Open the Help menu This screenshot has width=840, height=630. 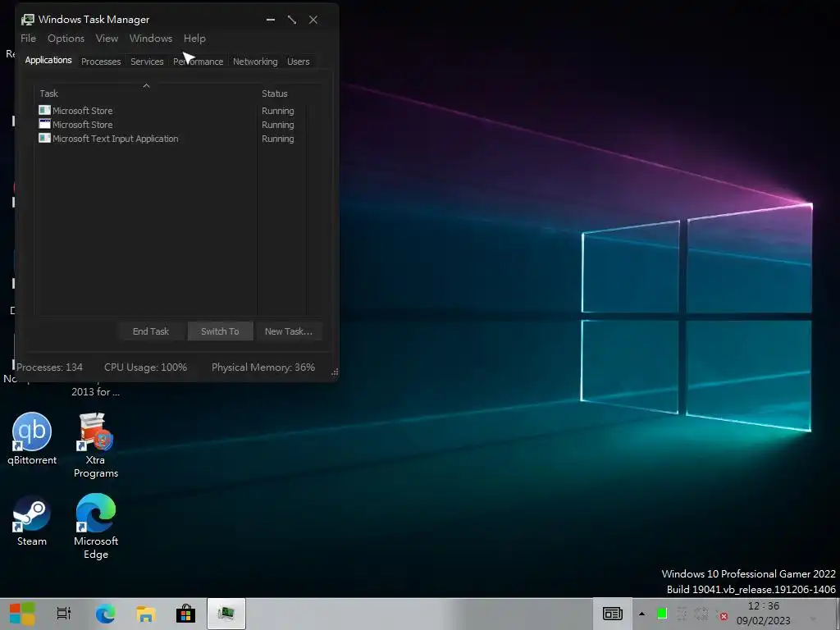(x=194, y=39)
